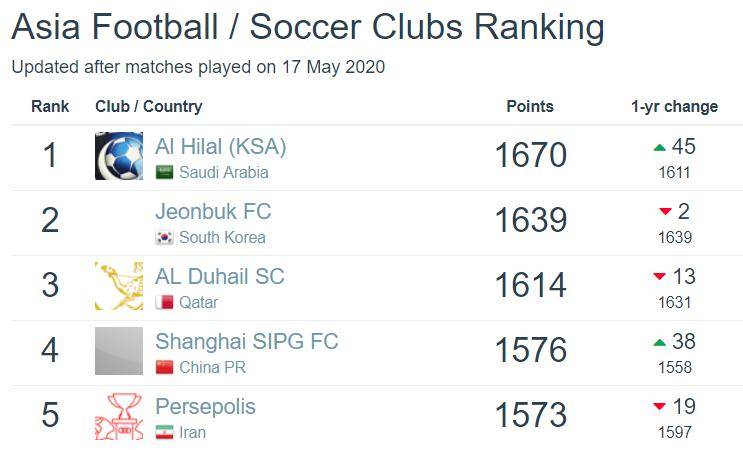Open the Persepolis club link
Image resolution: width=743 pixels, height=450 pixels.
point(206,407)
